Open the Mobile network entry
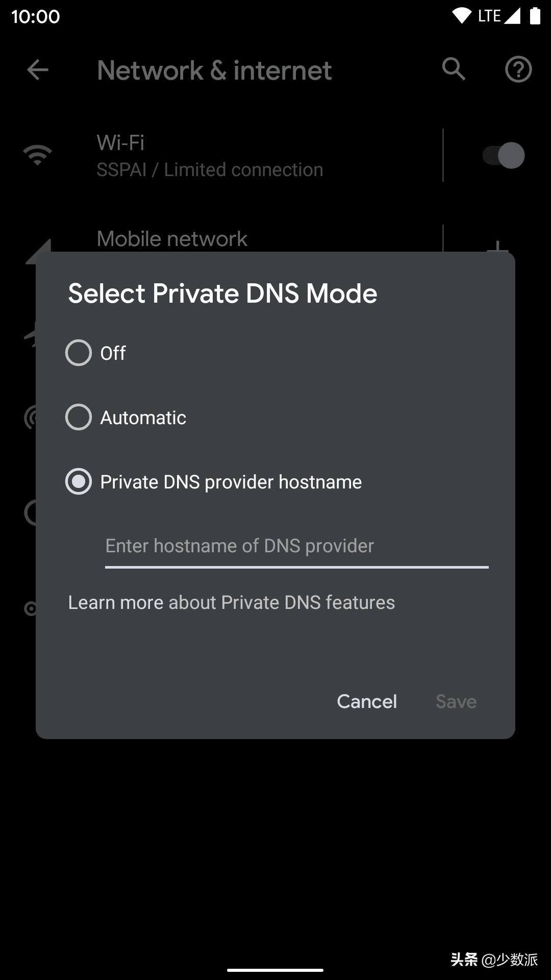 [x=172, y=239]
